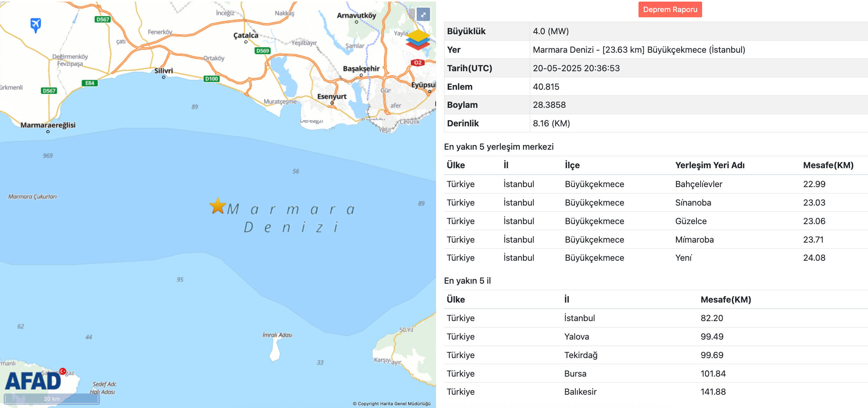Image resolution: width=868 pixels, height=408 pixels.
Task: Open the Deprem Raporu report
Action: [670, 10]
